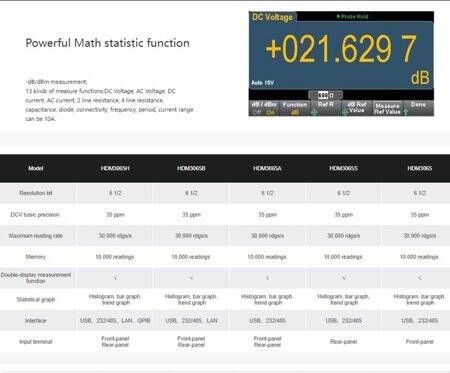This screenshot has width=450, height=373.
Task: Click the double-display checkmark under HDM3065B
Action: [x=191, y=277]
